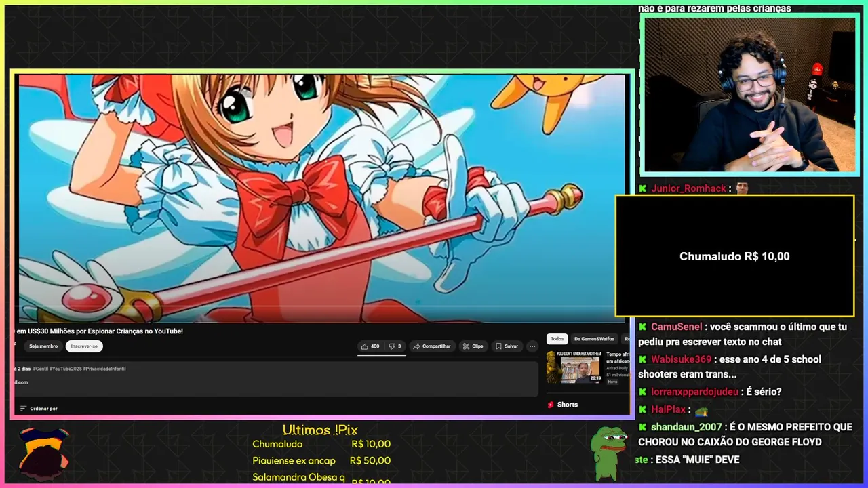The width and height of the screenshot is (868, 488).
Task: Subscribe using the Inscrever-se button
Action: point(84,346)
